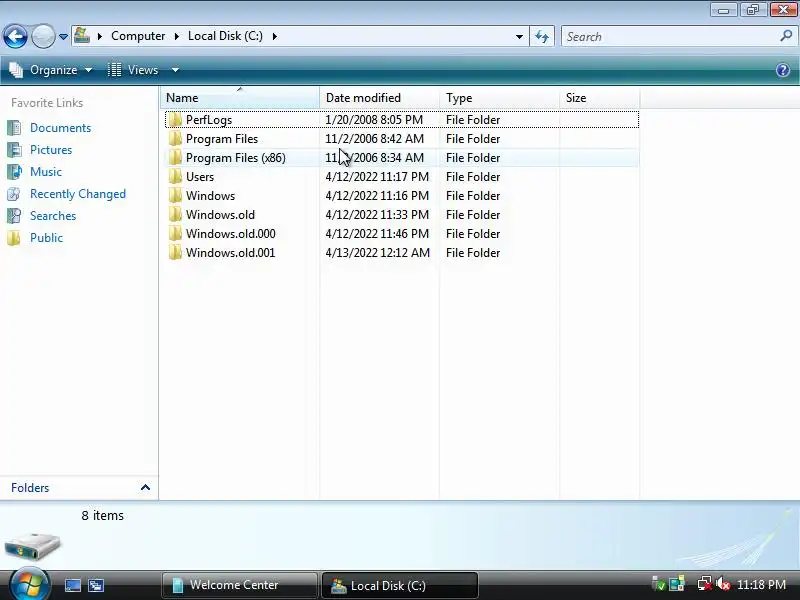
Task: Click the drive icon in details pane
Action: [x=33, y=546]
